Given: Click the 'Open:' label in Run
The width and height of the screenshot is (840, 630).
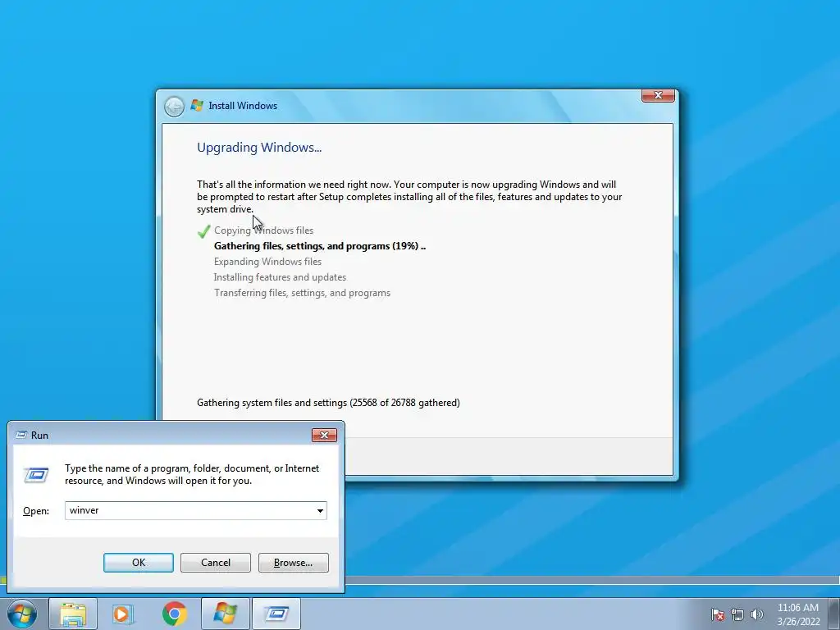Looking at the screenshot, I should pyautogui.click(x=36, y=511).
